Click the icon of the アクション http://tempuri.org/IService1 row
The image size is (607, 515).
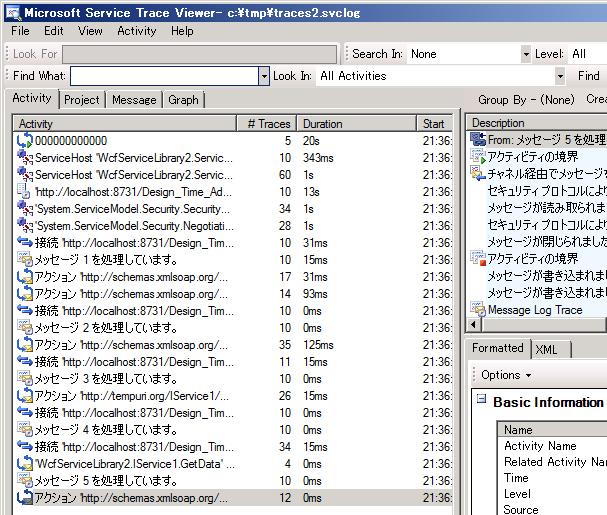pos(25,395)
